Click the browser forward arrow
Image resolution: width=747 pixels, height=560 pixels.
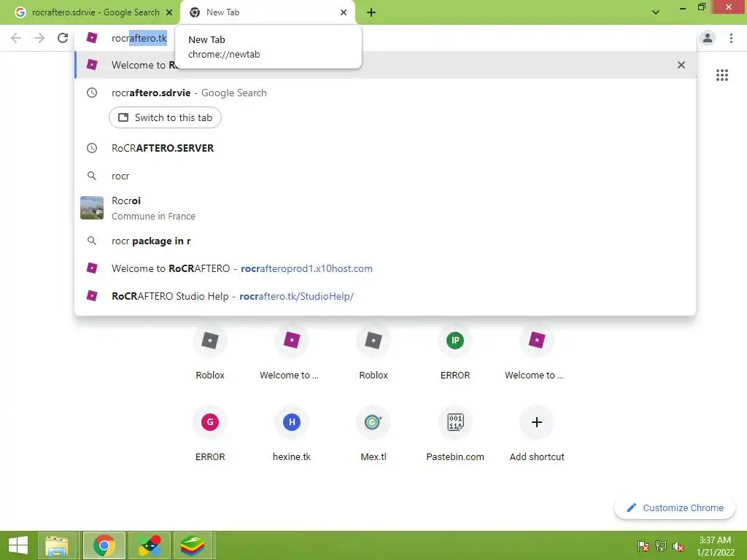click(39, 38)
